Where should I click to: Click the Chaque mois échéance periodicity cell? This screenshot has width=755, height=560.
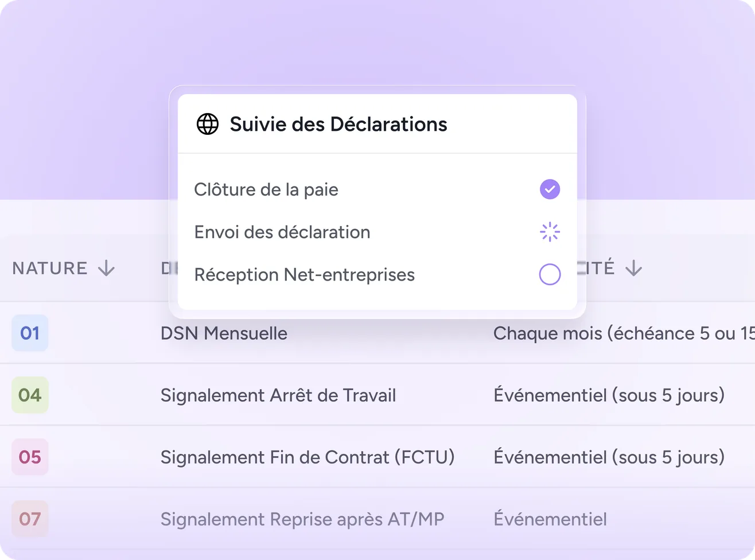pos(624,333)
